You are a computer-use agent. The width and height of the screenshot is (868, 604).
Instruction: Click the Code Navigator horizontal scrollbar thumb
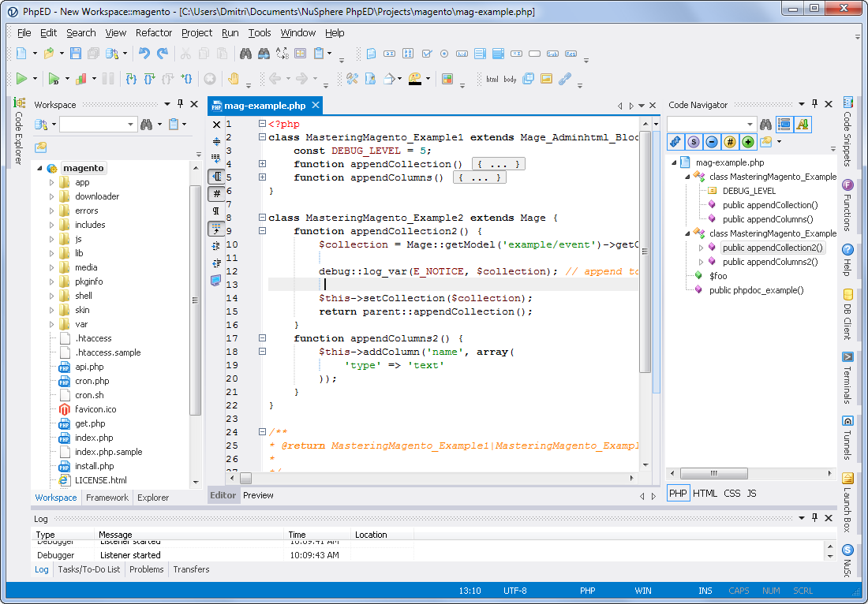(x=713, y=473)
